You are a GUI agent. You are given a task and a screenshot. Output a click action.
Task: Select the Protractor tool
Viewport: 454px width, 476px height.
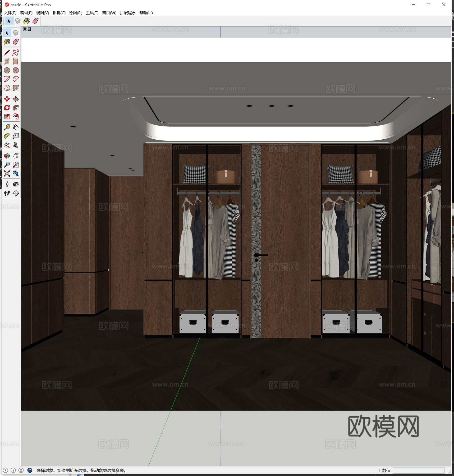[7, 136]
